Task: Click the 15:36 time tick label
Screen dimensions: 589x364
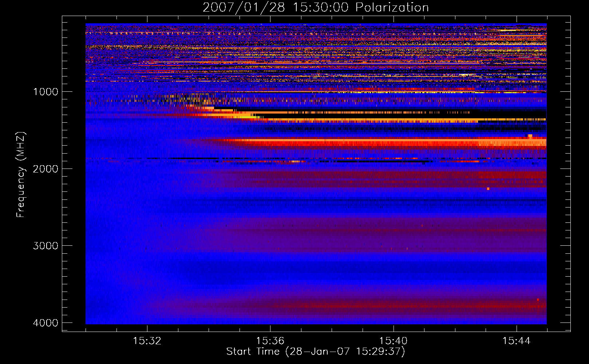Action: tap(270, 341)
